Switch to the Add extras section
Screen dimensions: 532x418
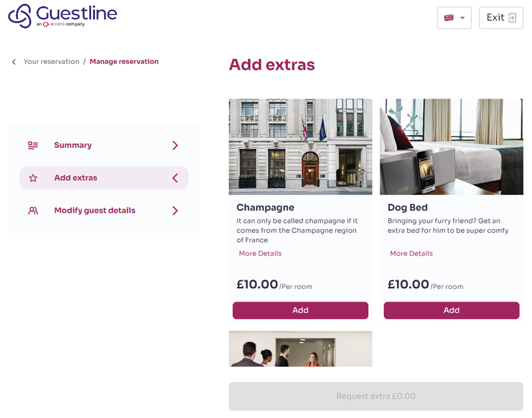(75, 178)
